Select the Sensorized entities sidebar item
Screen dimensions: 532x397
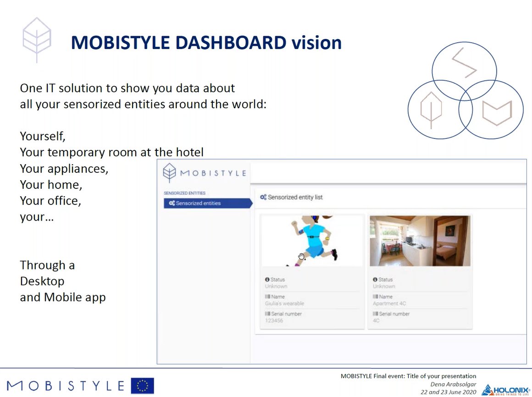(208, 204)
